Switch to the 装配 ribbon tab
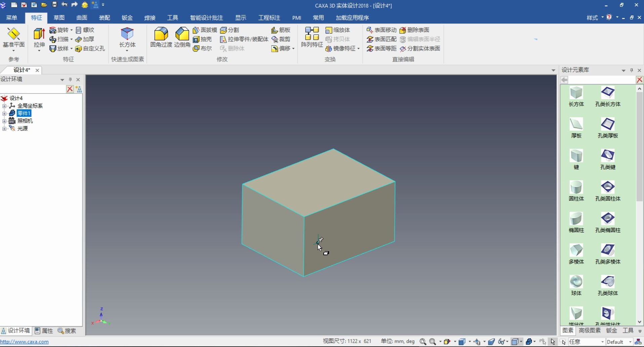The height and width of the screenshot is (347, 644). pyautogui.click(x=105, y=17)
